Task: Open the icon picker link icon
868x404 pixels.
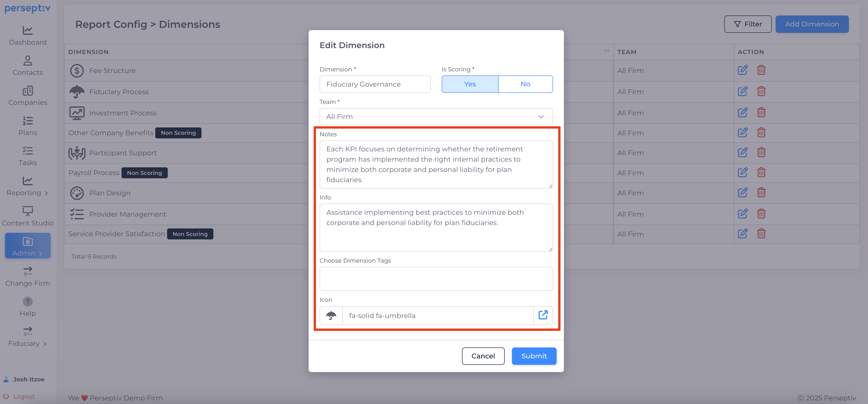Action: (x=543, y=315)
